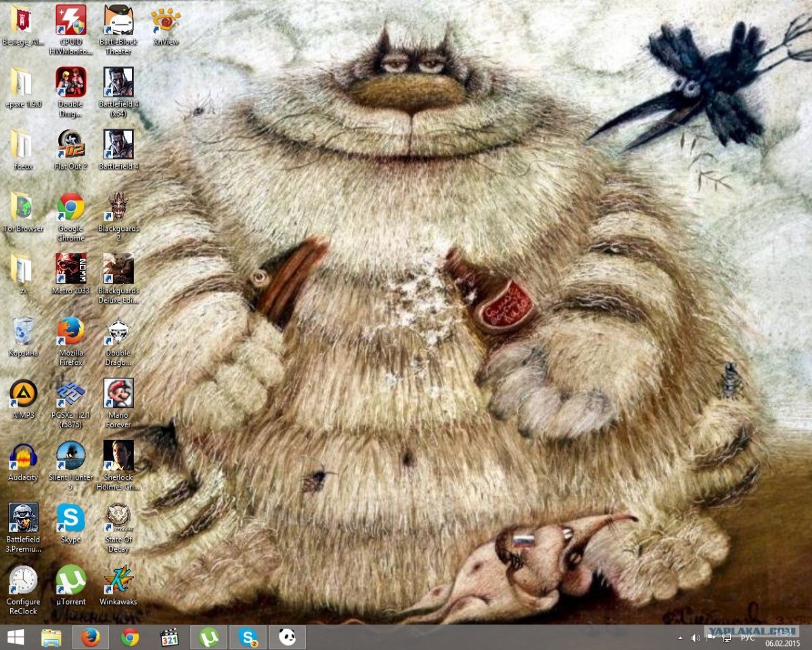
Task: Select the CPUID HWMonitor desktop shortcut
Action: [70, 20]
